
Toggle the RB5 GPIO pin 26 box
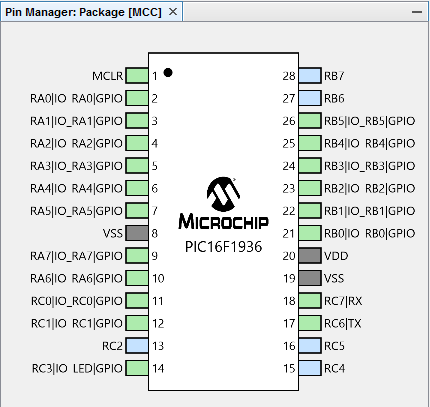point(310,121)
